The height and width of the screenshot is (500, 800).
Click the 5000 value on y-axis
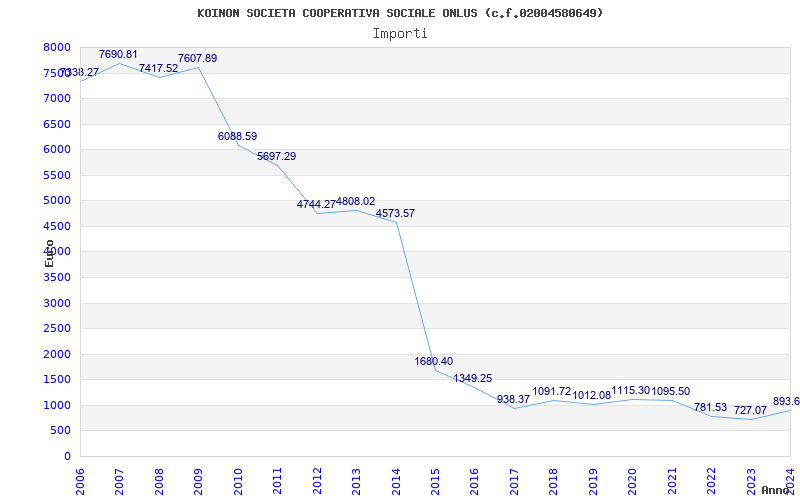[57, 201]
